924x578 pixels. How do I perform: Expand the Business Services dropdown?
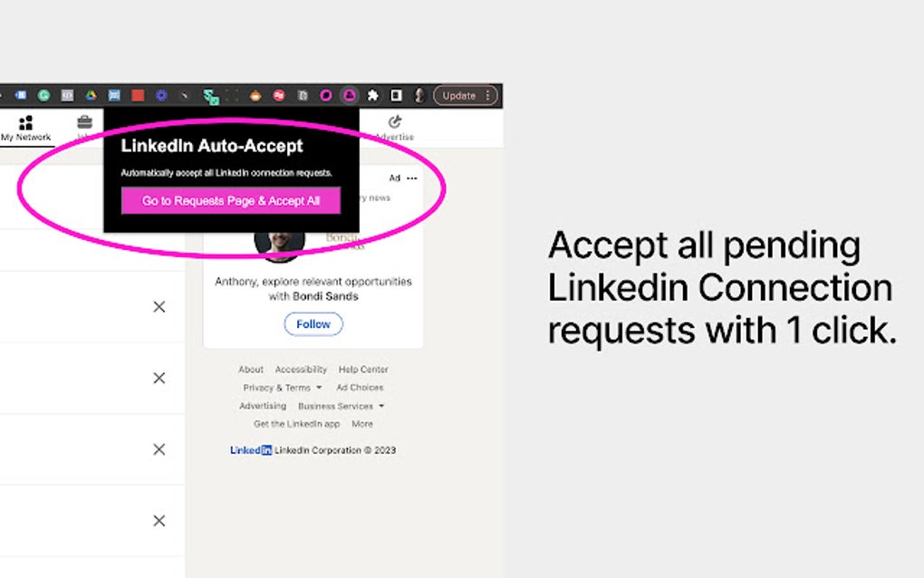341,406
